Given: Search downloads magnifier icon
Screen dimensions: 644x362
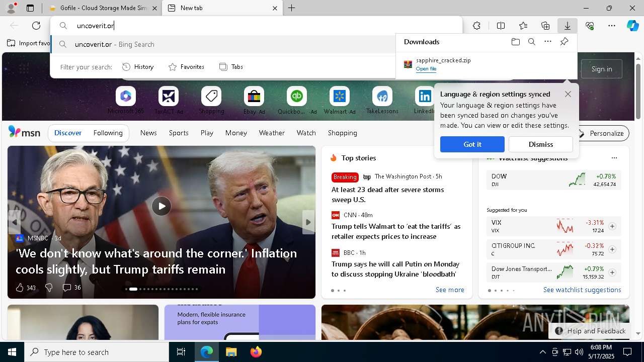Looking at the screenshot, I should point(531,42).
